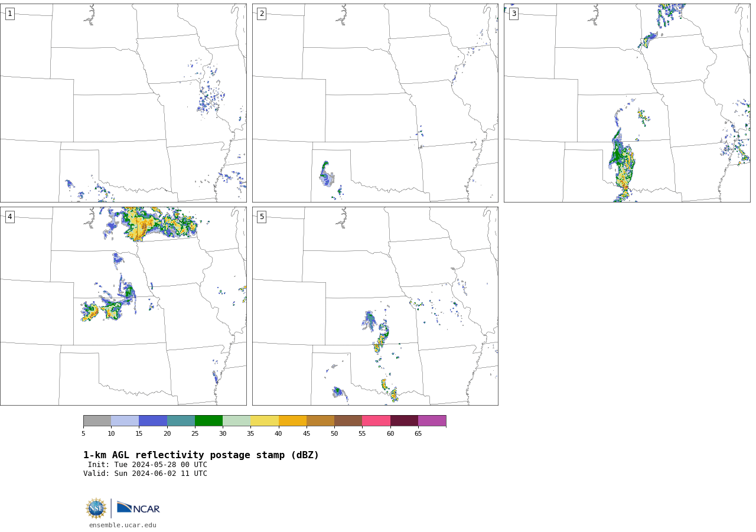Click the colorbar tick label 5

[x=83, y=434]
